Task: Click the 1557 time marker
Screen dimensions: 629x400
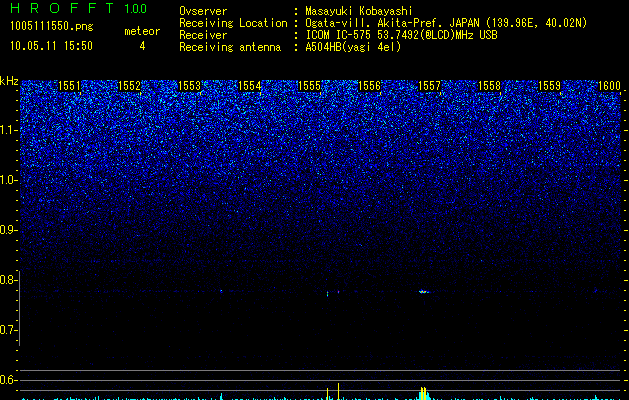Action: (x=429, y=86)
